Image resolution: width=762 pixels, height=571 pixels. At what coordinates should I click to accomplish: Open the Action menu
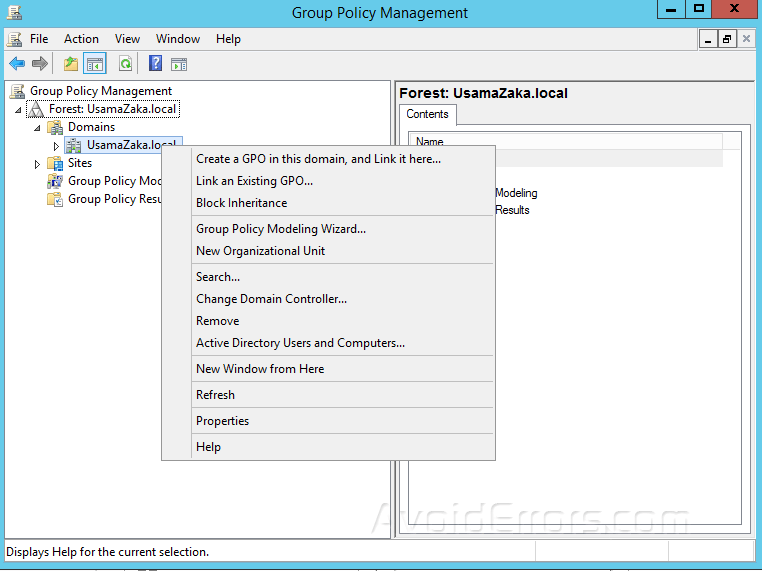point(81,39)
